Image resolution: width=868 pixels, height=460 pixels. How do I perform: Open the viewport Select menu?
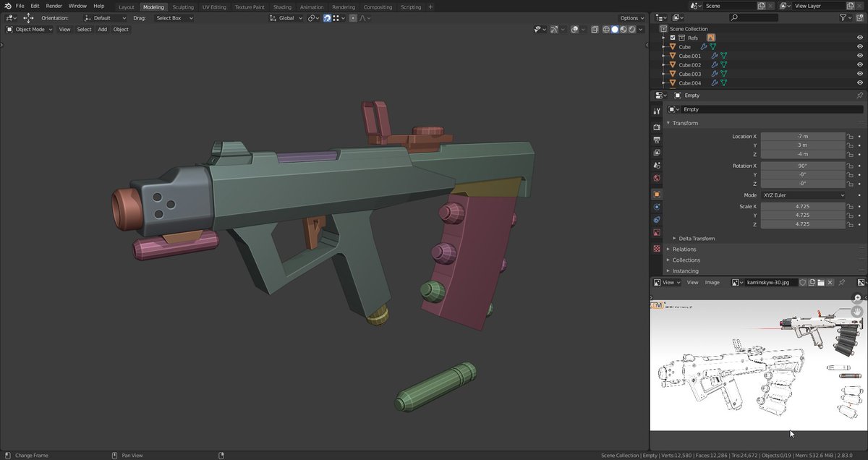[84, 30]
